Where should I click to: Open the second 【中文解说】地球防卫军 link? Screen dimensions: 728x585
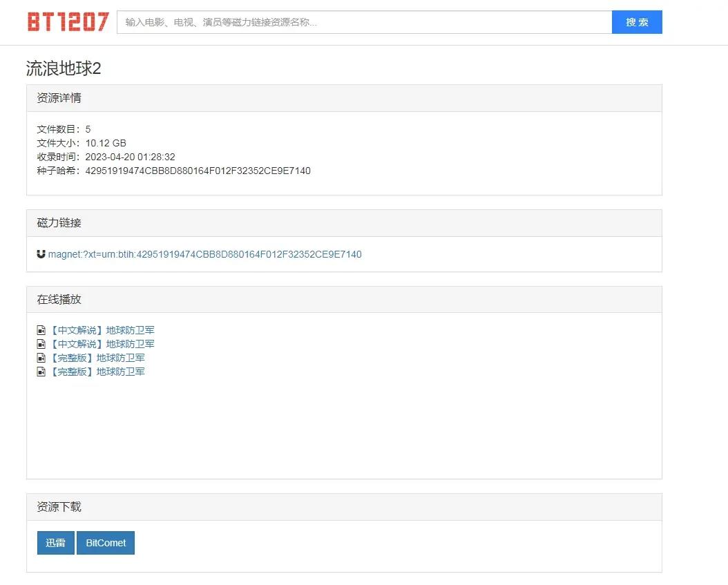coord(102,344)
